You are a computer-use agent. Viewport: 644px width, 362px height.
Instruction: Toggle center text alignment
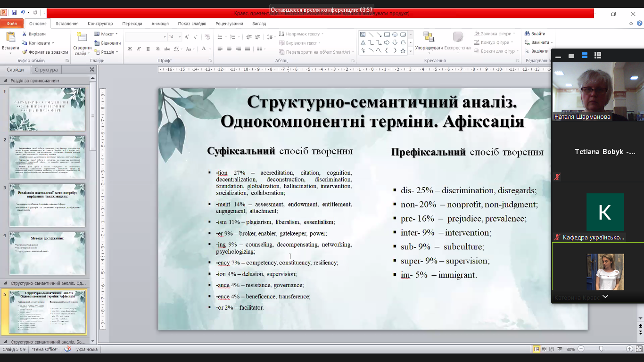pos(229,49)
